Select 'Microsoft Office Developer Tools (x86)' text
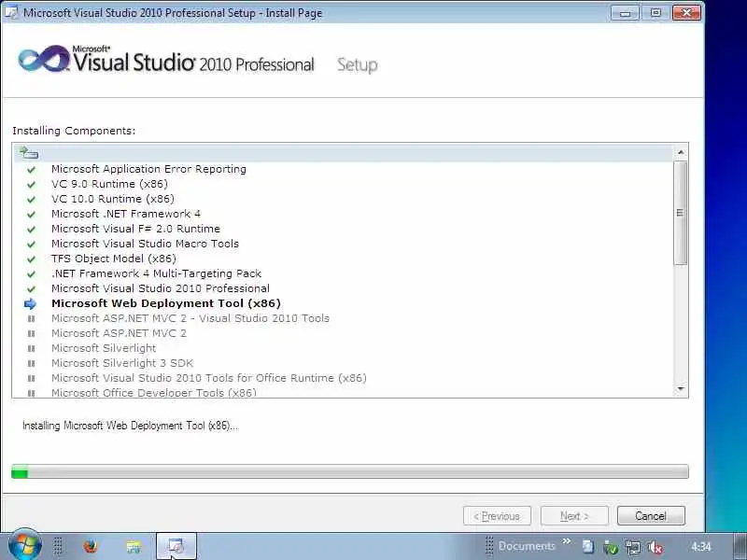Image resolution: width=747 pixels, height=560 pixels. click(154, 392)
